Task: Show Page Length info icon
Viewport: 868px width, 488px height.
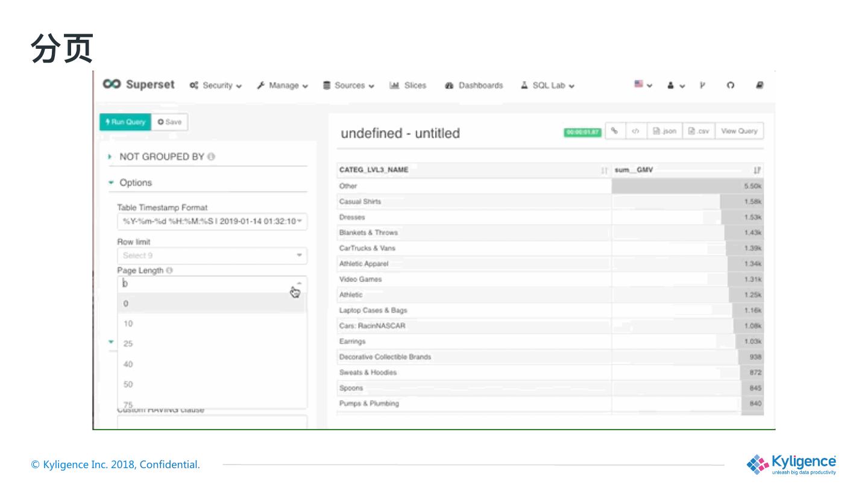Action: (x=169, y=271)
